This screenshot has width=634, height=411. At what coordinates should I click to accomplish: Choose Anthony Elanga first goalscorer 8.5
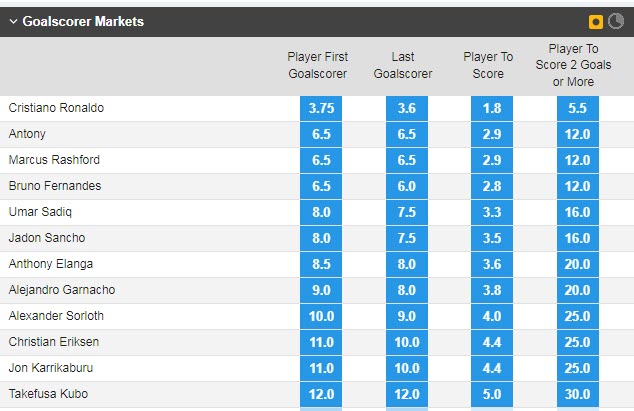[x=321, y=264]
